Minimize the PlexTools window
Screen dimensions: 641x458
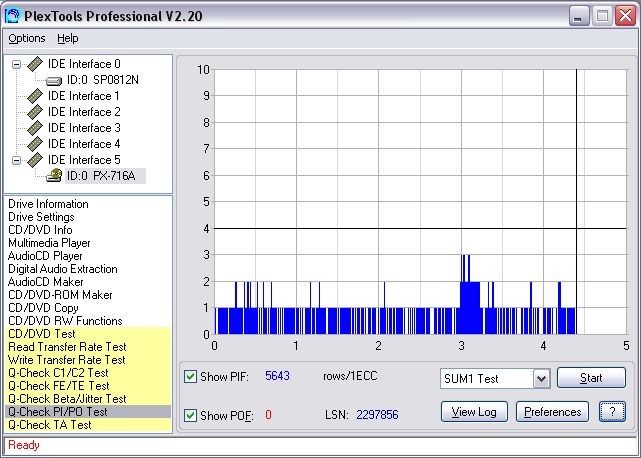579,16
